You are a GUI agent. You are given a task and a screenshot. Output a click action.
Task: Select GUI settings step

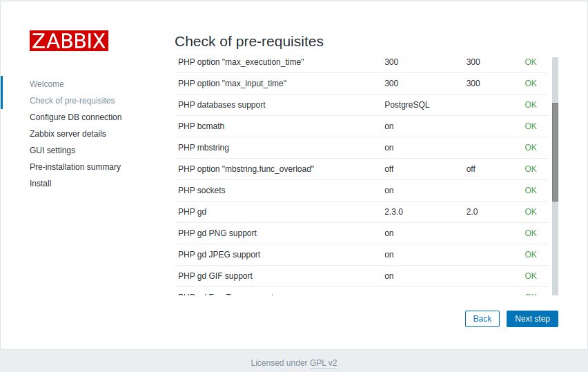(x=52, y=150)
